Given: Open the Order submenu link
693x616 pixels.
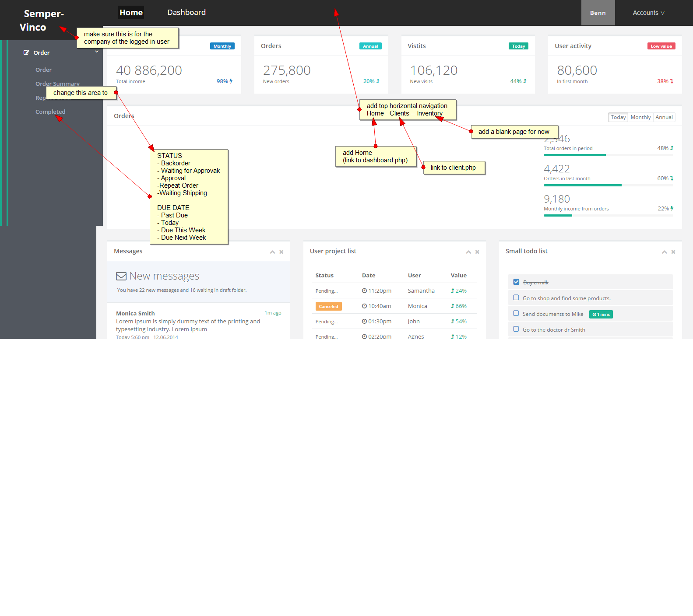Looking at the screenshot, I should tap(43, 70).
